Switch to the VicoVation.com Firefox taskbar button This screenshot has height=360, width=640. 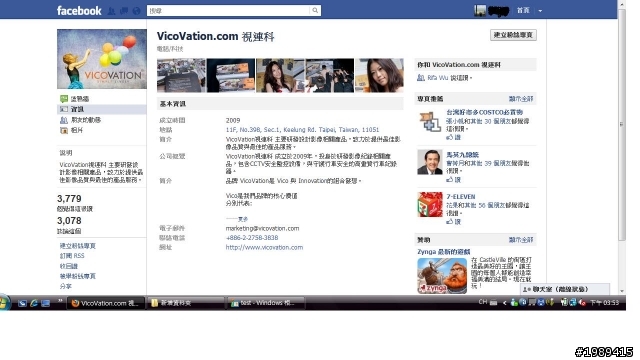coord(106,303)
